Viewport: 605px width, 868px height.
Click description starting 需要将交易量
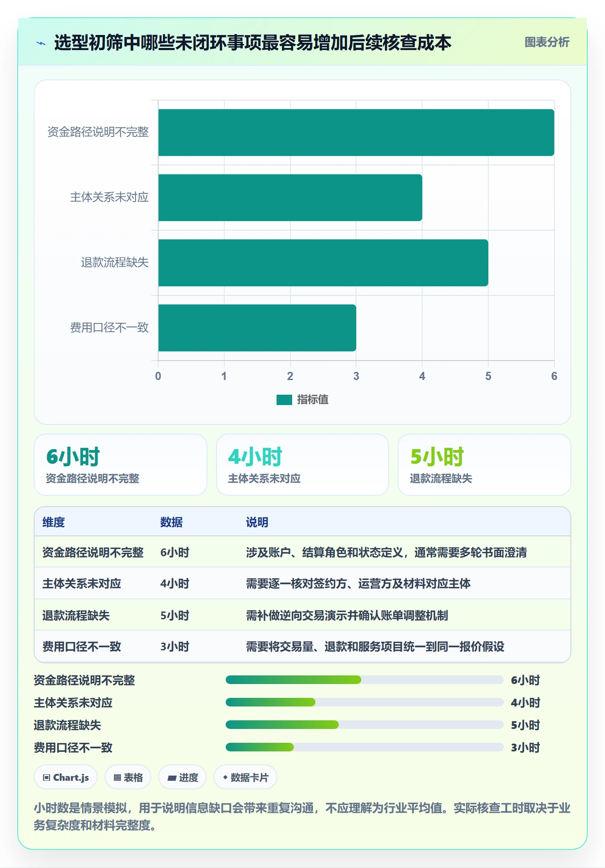(x=375, y=646)
